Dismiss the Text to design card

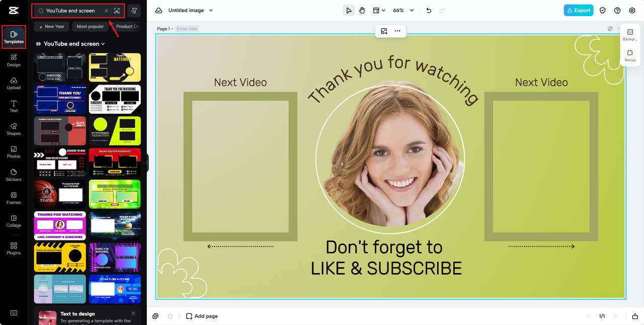click(133, 313)
